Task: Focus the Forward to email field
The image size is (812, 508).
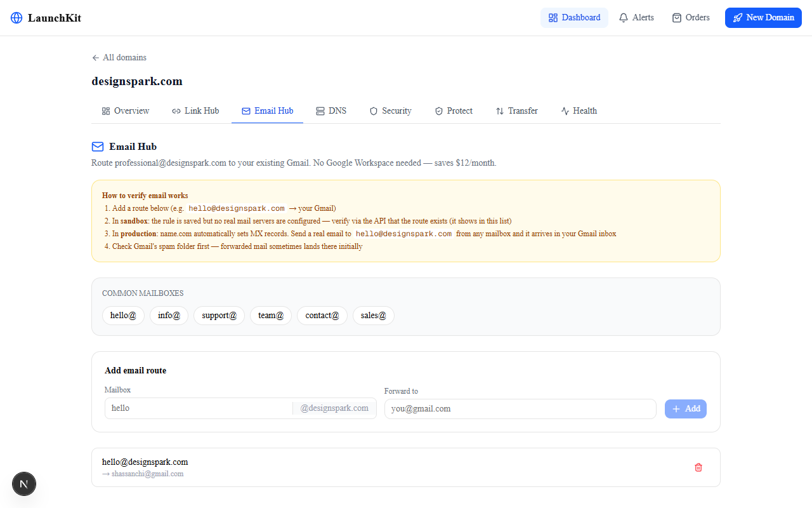Action: (x=520, y=409)
